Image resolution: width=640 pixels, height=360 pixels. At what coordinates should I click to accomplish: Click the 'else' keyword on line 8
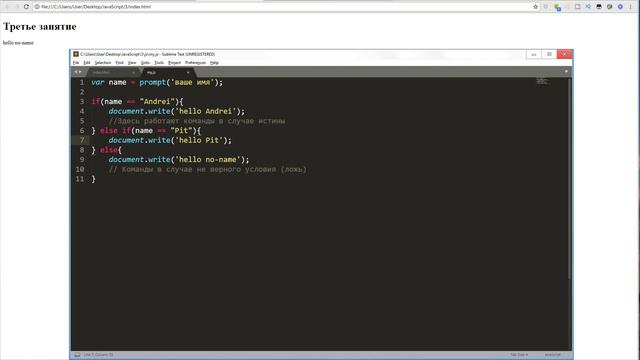(109, 150)
